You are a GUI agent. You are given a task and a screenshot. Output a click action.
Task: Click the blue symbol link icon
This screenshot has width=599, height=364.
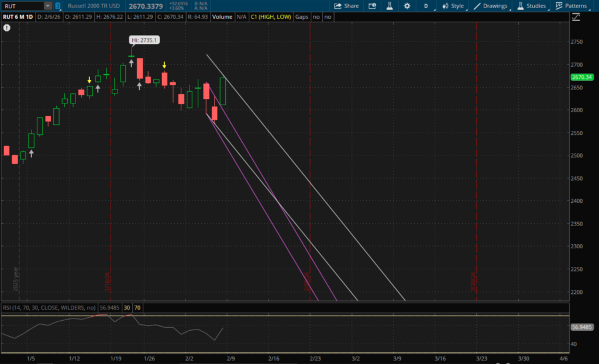58,6
